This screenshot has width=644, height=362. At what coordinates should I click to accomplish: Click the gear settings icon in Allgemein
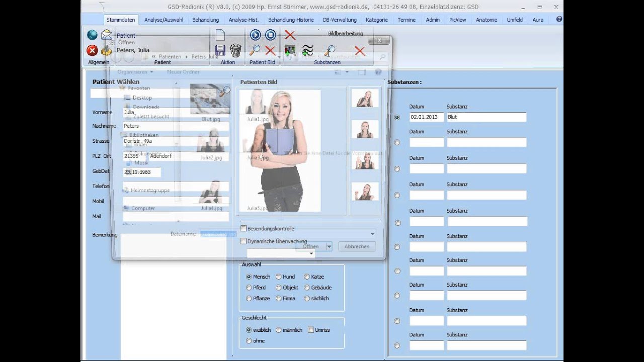pos(107,50)
